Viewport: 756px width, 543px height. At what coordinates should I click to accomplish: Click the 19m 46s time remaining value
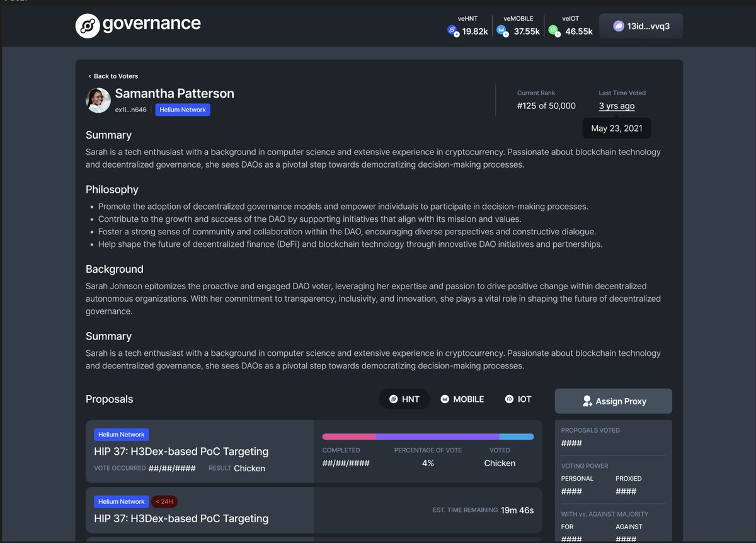pyautogui.click(x=517, y=510)
